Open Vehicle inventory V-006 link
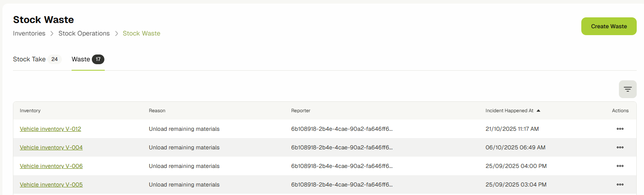Image resolution: width=644 pixels, height=195 pixels. click(x=51, y=166)
